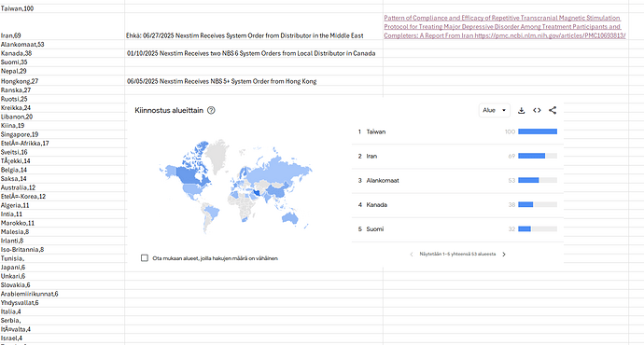Go to previous page of regions

pos(411,255)
